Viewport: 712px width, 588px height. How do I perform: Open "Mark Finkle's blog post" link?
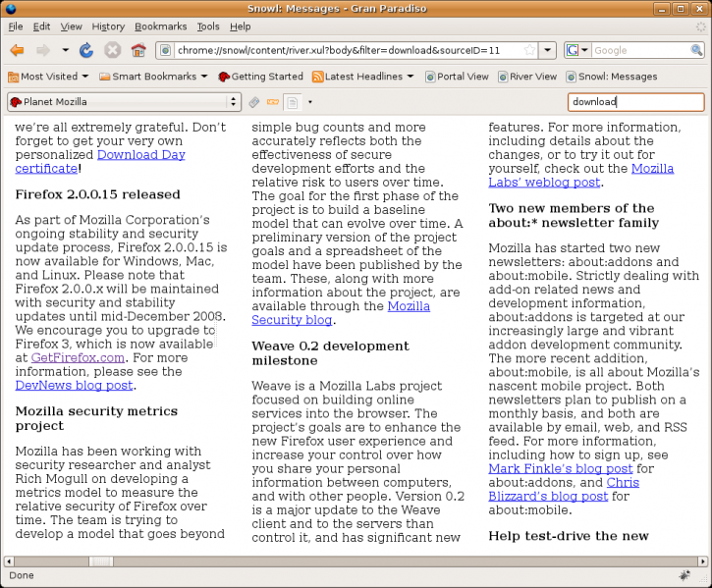pyautogui.click(x=561, y=468)
